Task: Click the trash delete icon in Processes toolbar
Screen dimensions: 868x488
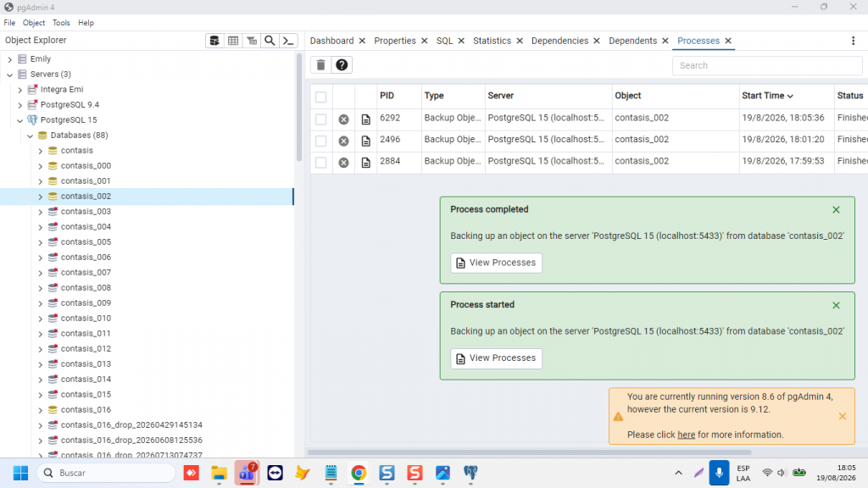Action: click(320, 64)
